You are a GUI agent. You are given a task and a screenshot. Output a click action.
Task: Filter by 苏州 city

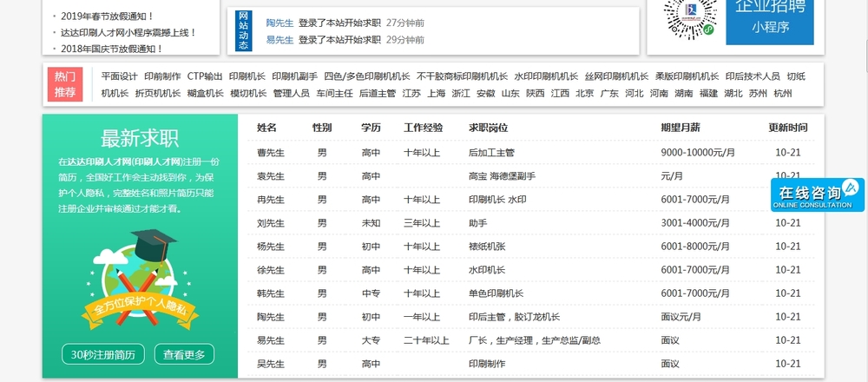pos(759,93)
